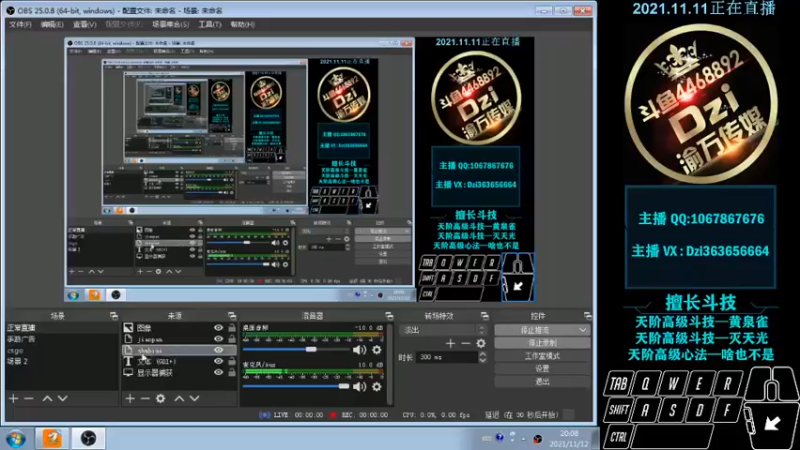Toggle visibility of the 显示器捕获 source
The image size is (800, 450).
tap(218, 372)
